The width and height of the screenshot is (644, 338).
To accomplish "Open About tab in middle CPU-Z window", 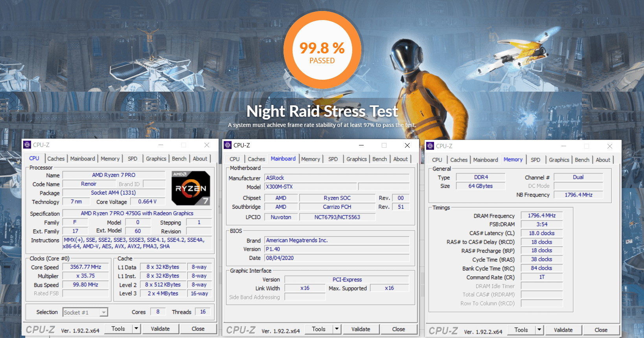I will pos(401,159).
